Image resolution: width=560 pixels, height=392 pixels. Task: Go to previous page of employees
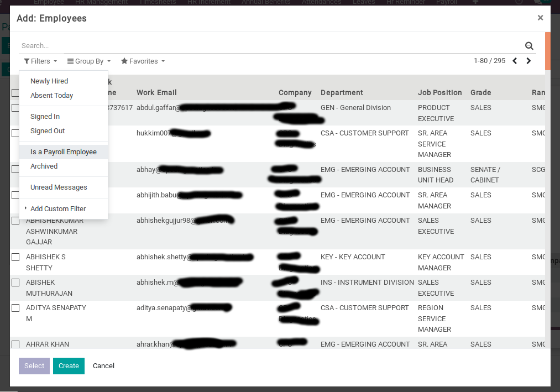(515, 61)
